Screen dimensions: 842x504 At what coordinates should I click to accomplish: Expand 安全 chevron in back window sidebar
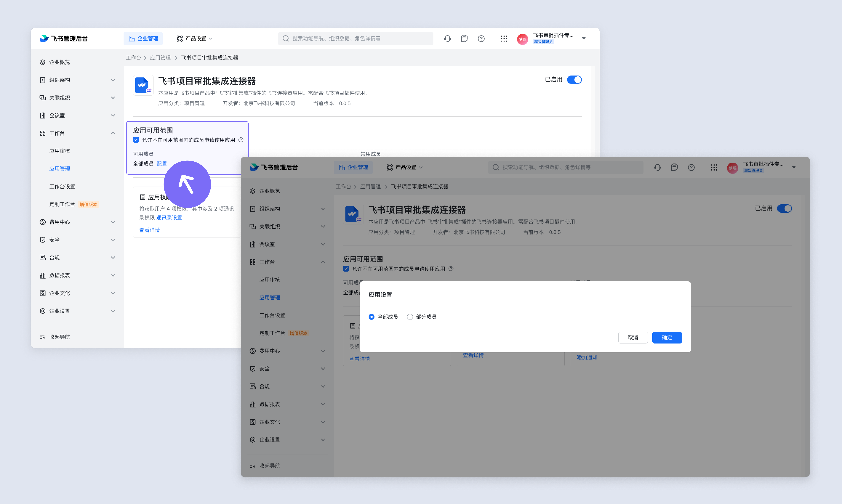[x=113, y=240]
